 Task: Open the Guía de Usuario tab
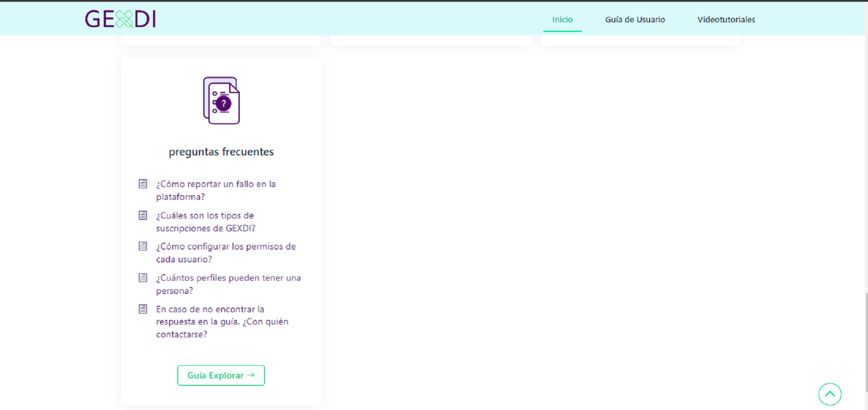coord(635,20)
